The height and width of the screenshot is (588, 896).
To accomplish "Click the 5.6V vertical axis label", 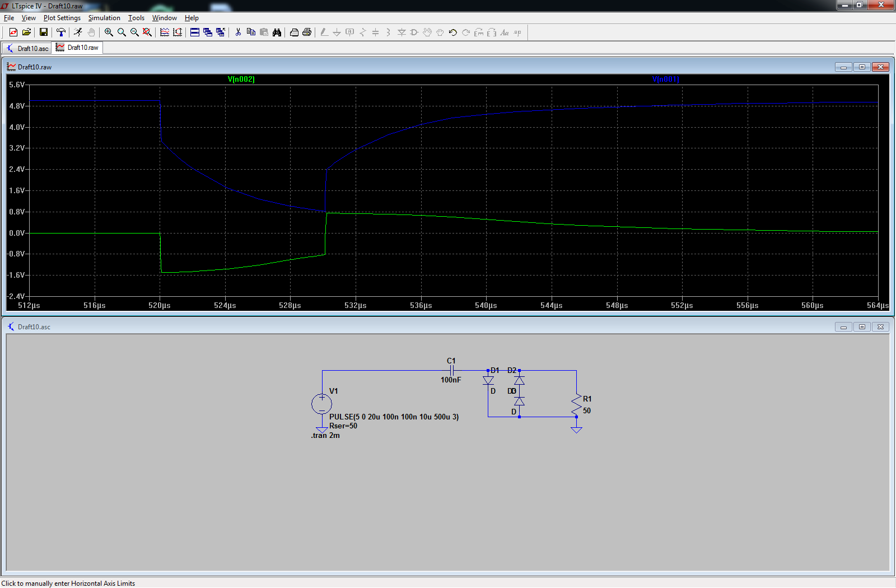I will point(17,85).
